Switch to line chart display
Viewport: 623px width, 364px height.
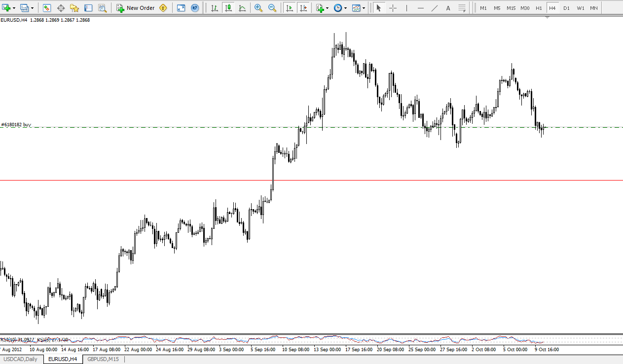[242, 8]
